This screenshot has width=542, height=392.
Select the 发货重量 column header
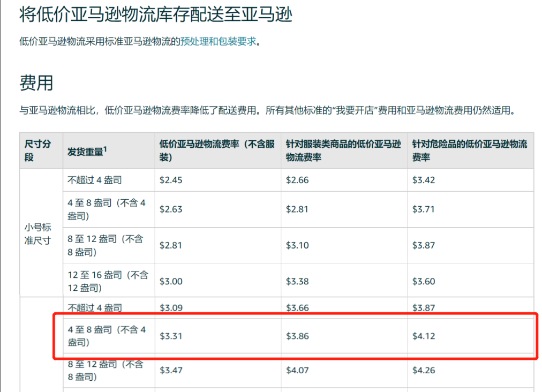pos(109,150)
